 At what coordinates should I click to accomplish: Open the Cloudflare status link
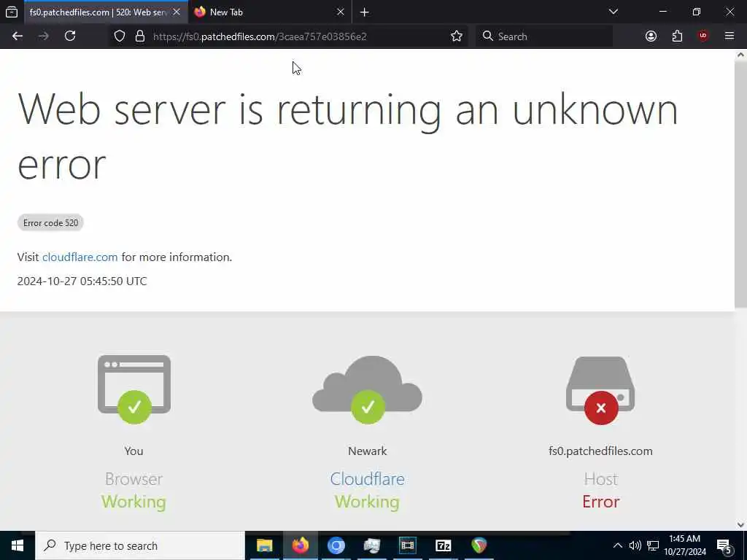point(367,479)
